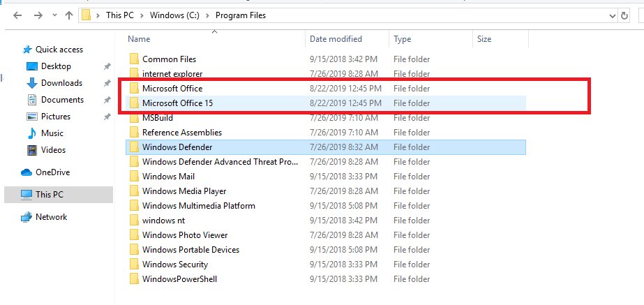Select the internet explorer folder

click(326, 74)
